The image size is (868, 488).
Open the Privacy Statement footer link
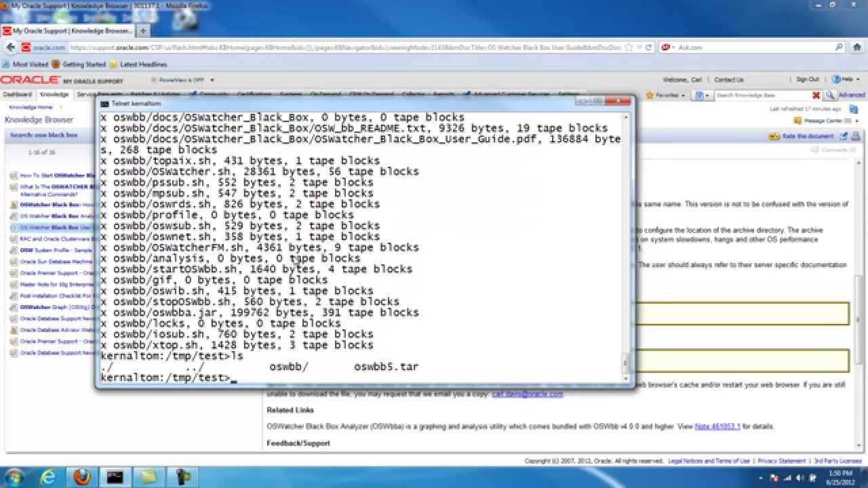click(x=782, y=461)
